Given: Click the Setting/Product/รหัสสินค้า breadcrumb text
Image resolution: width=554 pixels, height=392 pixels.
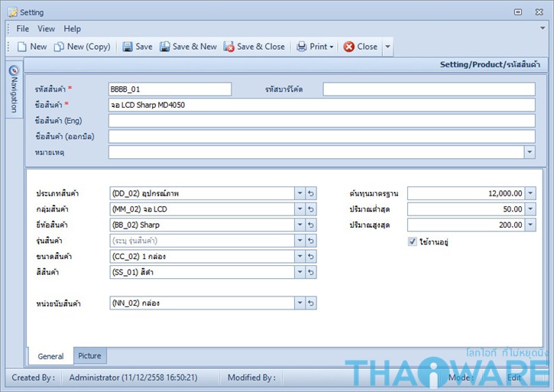Looking at the screenshot, I should pos(490,65).
